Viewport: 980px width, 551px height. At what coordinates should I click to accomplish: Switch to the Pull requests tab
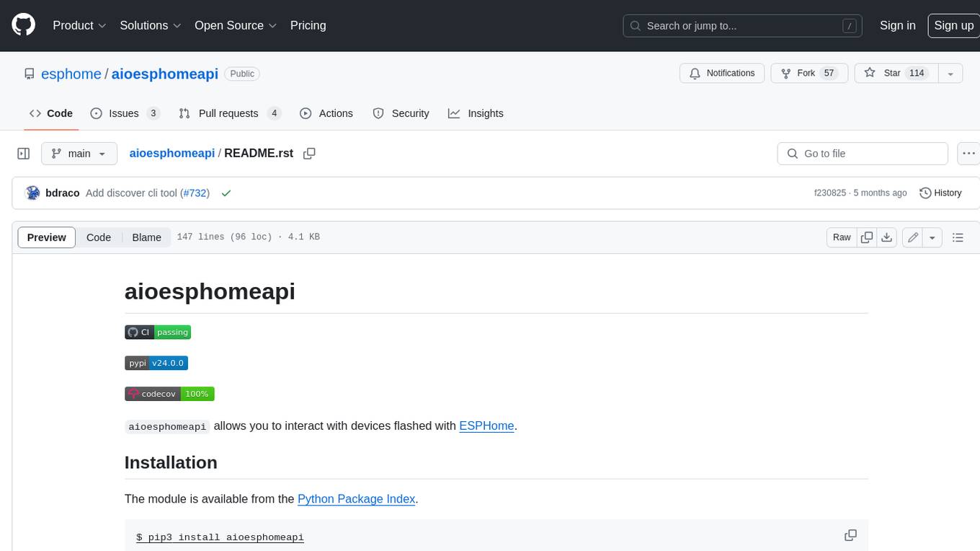(x=230, y=113)
